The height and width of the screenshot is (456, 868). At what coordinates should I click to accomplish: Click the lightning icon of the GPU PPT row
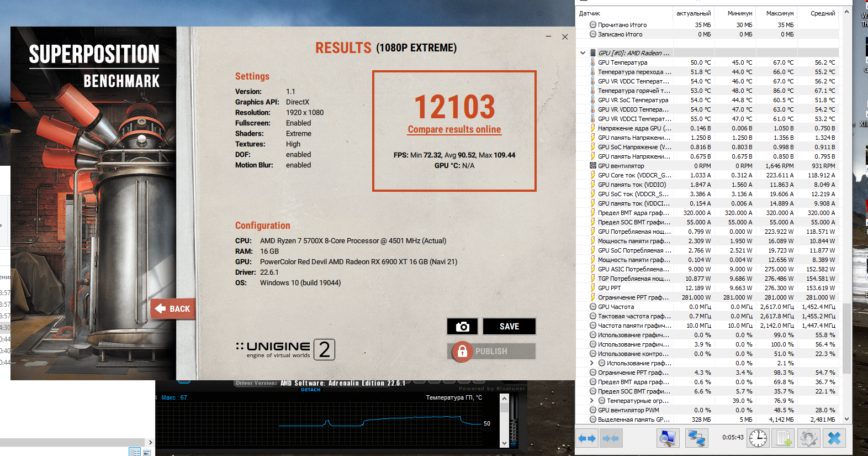[593, 288]
